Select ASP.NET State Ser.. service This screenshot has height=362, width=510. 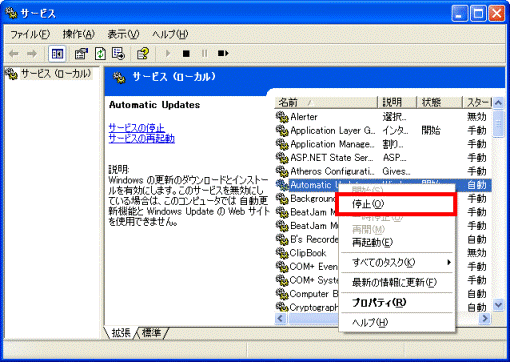[383, 158]
